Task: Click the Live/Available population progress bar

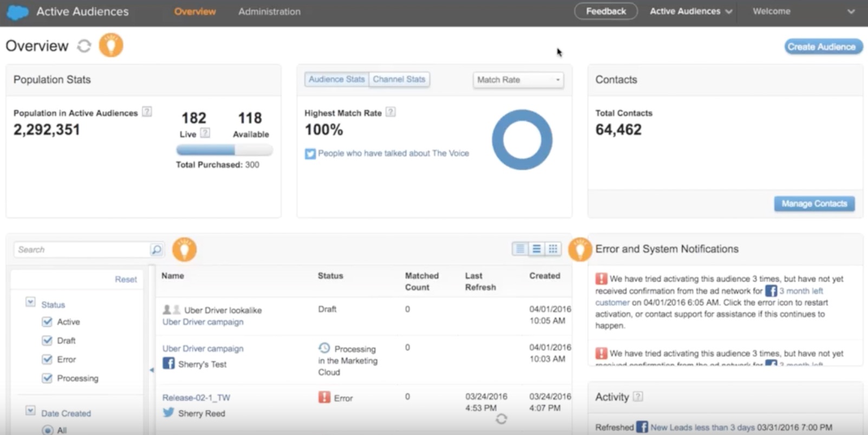Action: tap(224, 150)
